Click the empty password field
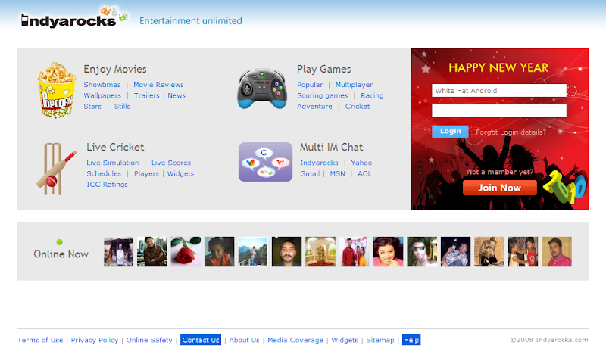This screenshot has width=606, height=364. [x=499, y=110]
